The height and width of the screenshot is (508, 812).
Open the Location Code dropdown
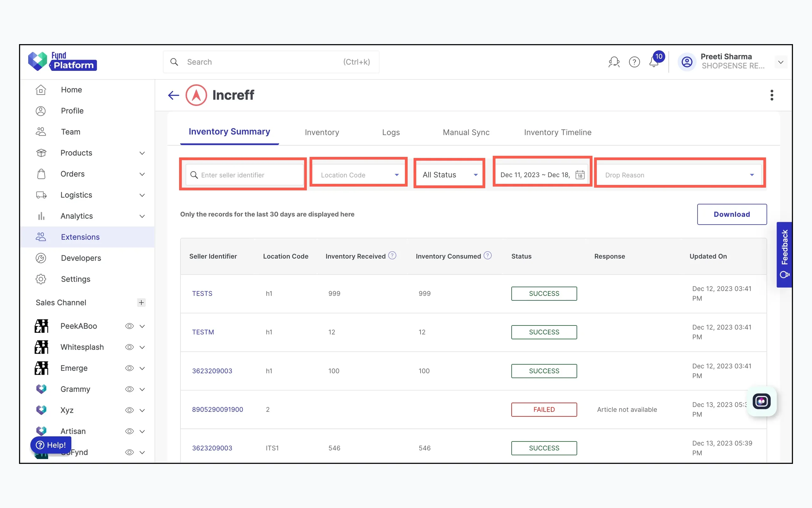359,175
